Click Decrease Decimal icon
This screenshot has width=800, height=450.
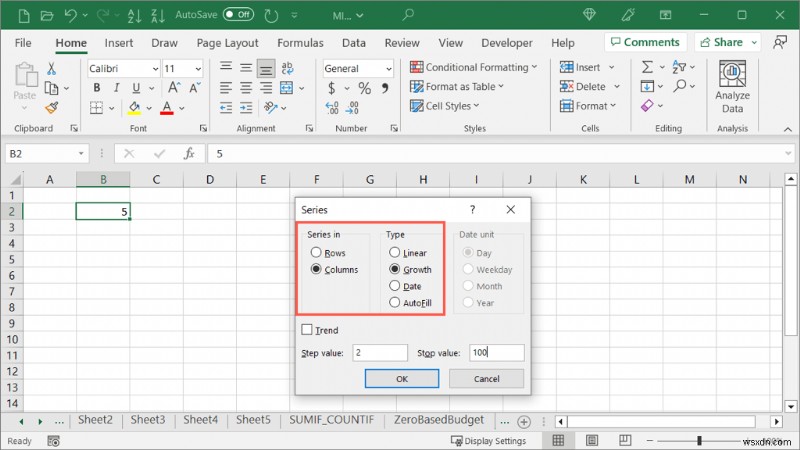click(352, 108)
